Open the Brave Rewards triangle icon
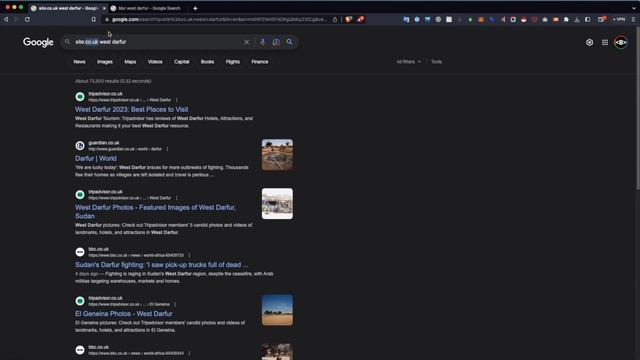Image resolution: width=640 pixels, height=360 pixels. 360,19
